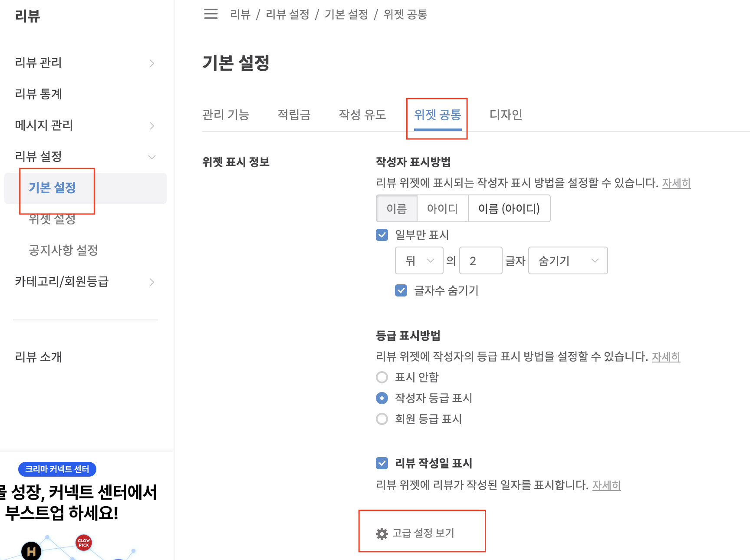Viewport: 750px width, 560px height.
Task: Choose the 아이디 display option button
Action: point(442,208)
